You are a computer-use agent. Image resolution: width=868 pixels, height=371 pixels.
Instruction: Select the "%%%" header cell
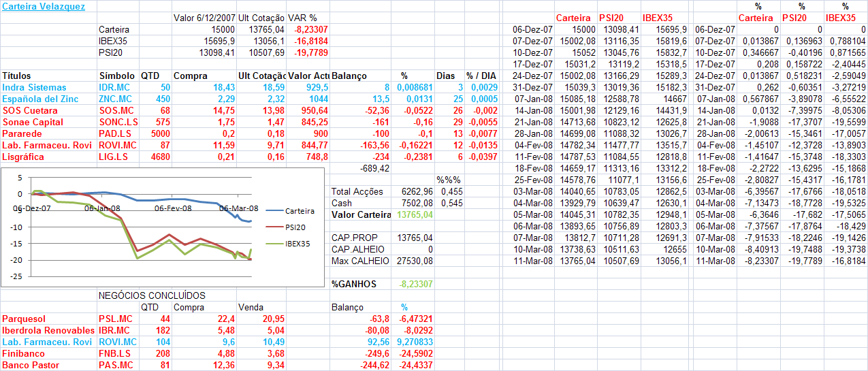[x=449, y=180]
